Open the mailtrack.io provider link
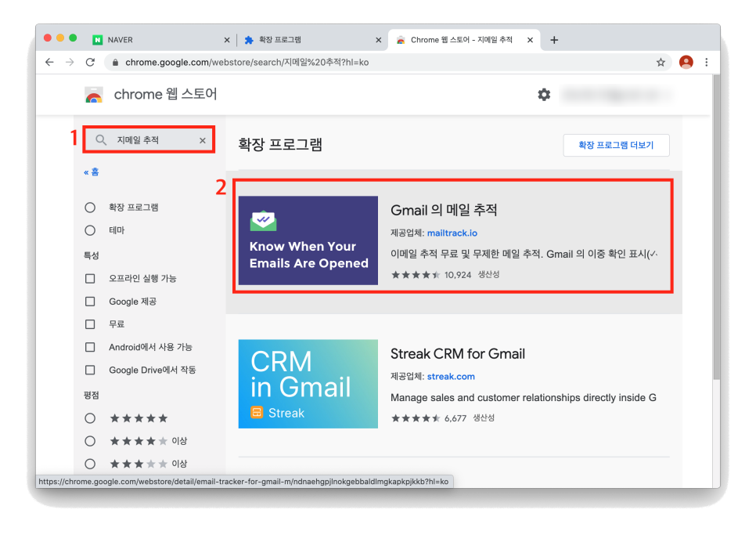Screen dimensions: 756x535 [452, 233]
